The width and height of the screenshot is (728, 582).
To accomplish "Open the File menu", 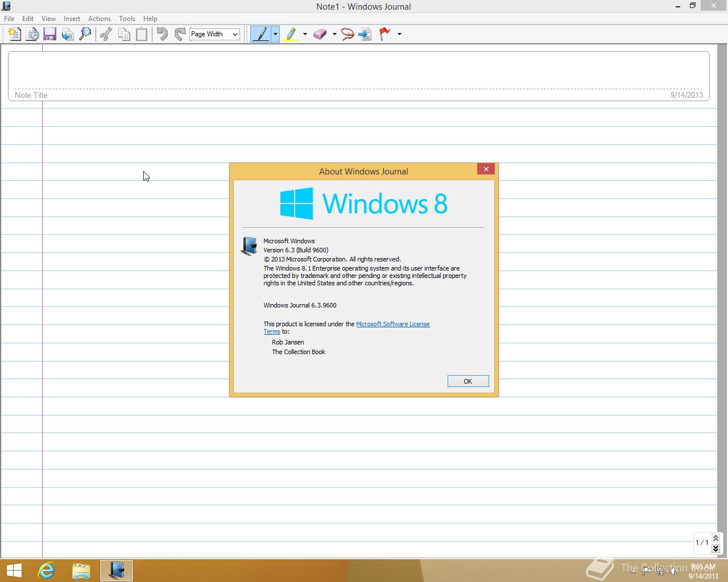I will pos(9,19).
